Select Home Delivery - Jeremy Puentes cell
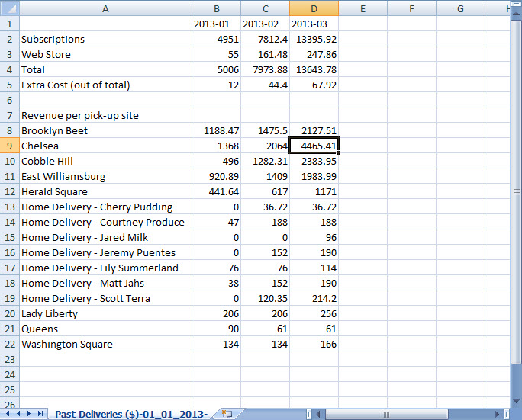The image size is (522, 420). click(105, 252)
